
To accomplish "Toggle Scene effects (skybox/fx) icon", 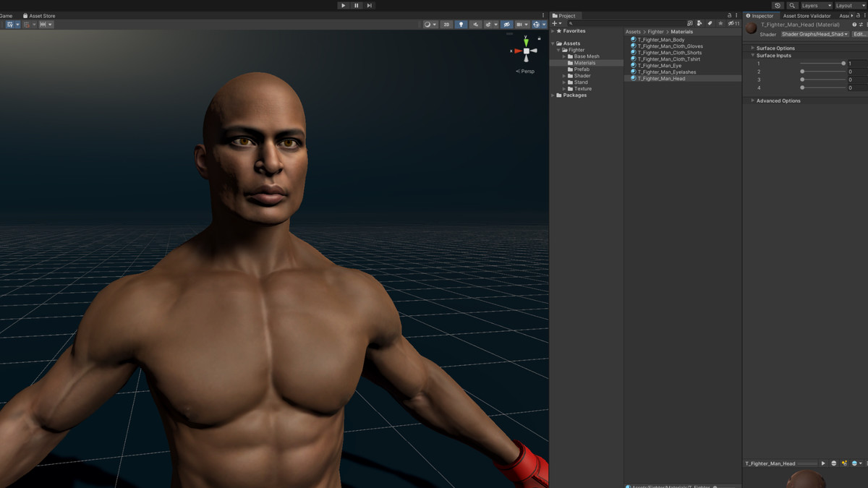I will [488, 25].
